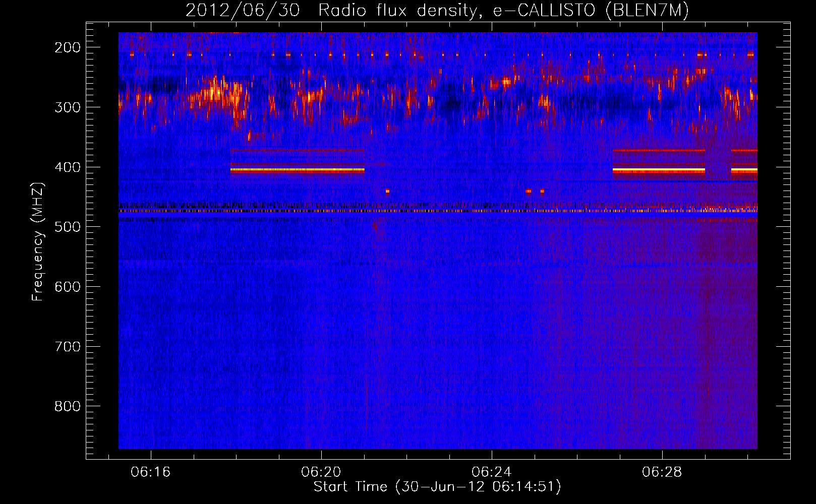Viewport: 816px width, 504px height.
Task: Click the "Frequency (MHZ)" axis label
Action: point(38,241)
